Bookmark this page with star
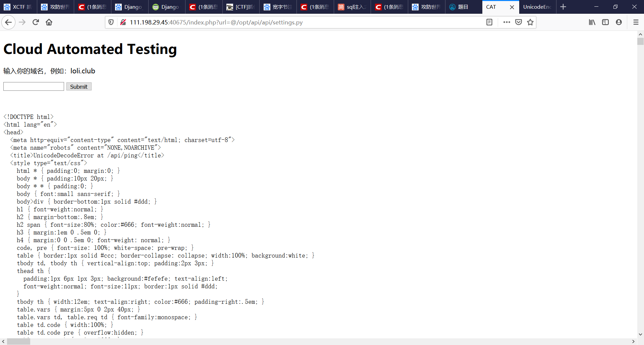 (530, 22)
